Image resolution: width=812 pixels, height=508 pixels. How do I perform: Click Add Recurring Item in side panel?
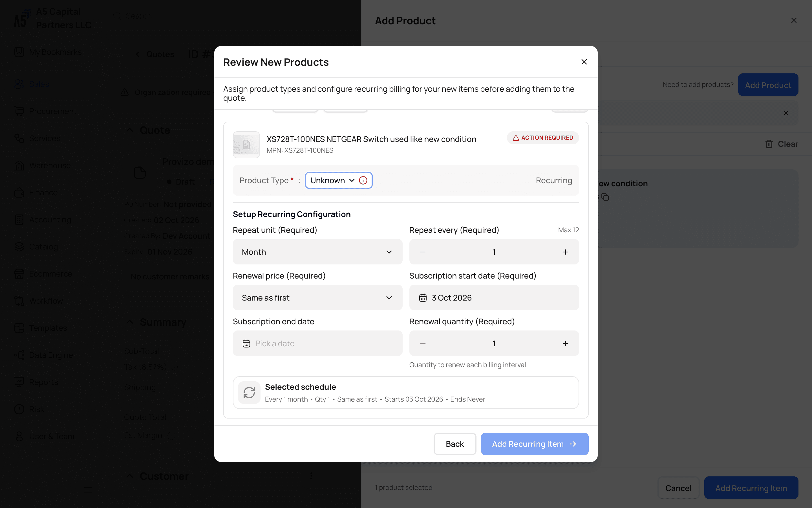pyautogui.click(x=751, y=488)
